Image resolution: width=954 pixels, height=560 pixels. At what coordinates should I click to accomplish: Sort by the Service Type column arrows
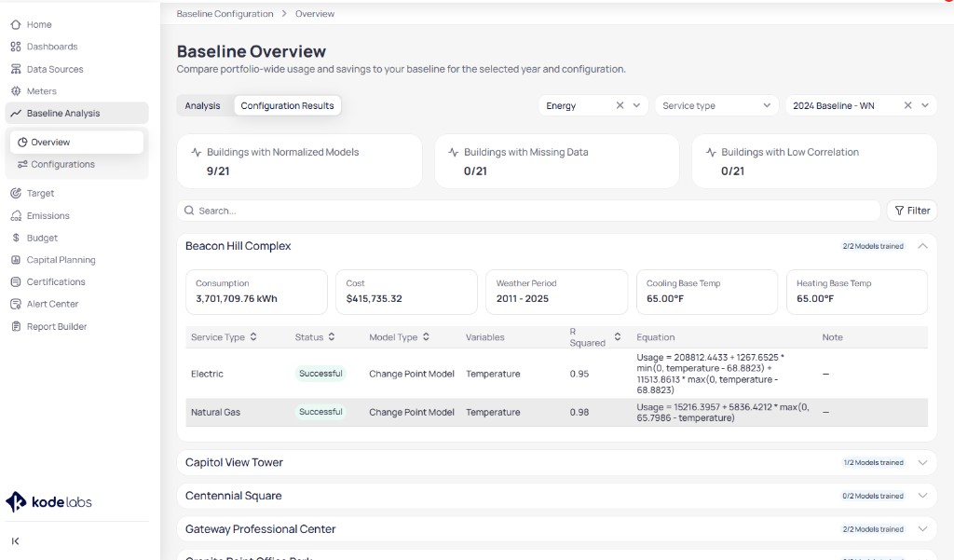click(253, 336)
